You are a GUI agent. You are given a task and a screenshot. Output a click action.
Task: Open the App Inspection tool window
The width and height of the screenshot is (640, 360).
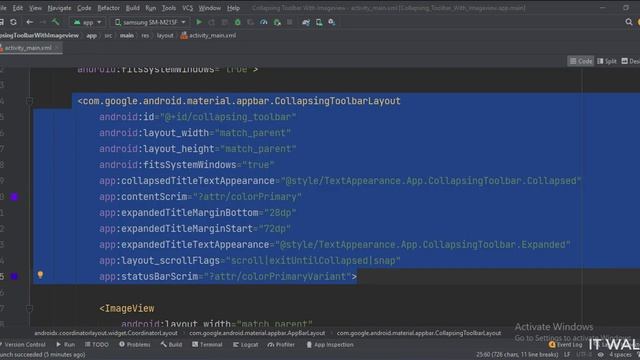click(x=330, y=344)
